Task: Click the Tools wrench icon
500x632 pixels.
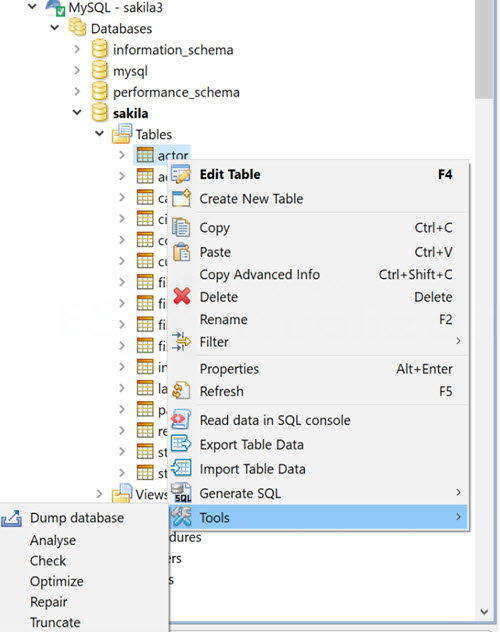Action: pyautogui.click(x=181, y=517)
